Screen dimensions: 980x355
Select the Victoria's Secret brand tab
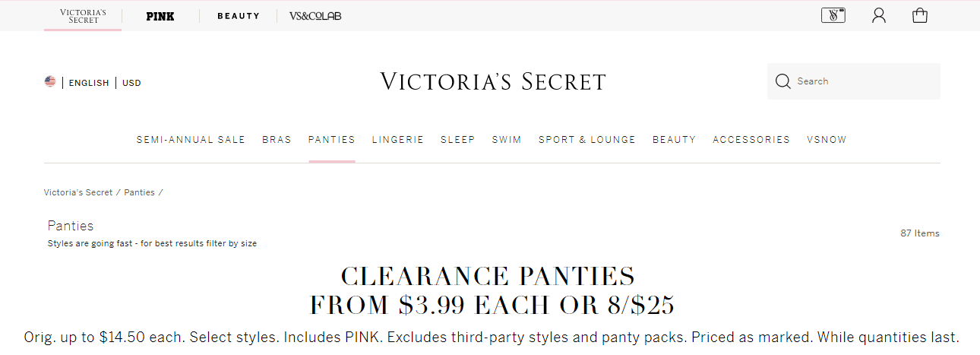[x=83, y=16]
